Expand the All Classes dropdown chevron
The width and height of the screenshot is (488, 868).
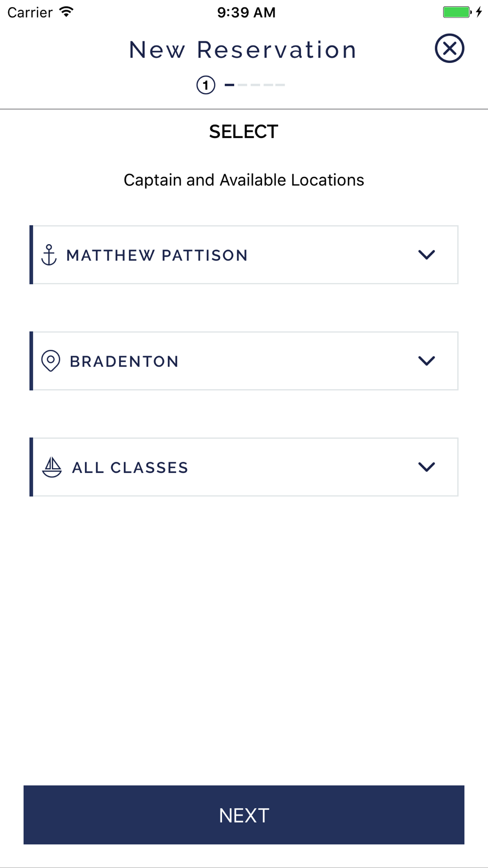[x=427, y=467]
